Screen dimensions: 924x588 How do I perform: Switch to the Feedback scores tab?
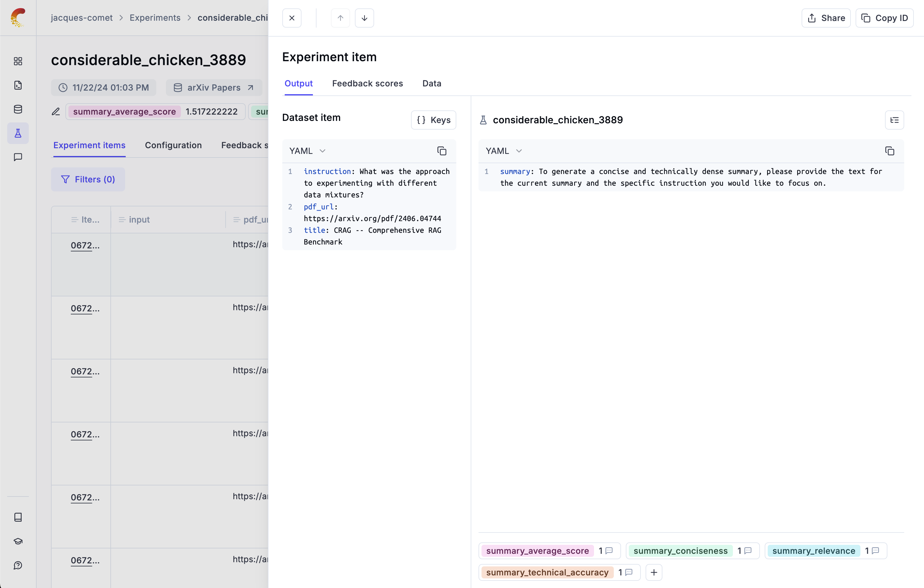pyautogui.click(x=367, y=83)
